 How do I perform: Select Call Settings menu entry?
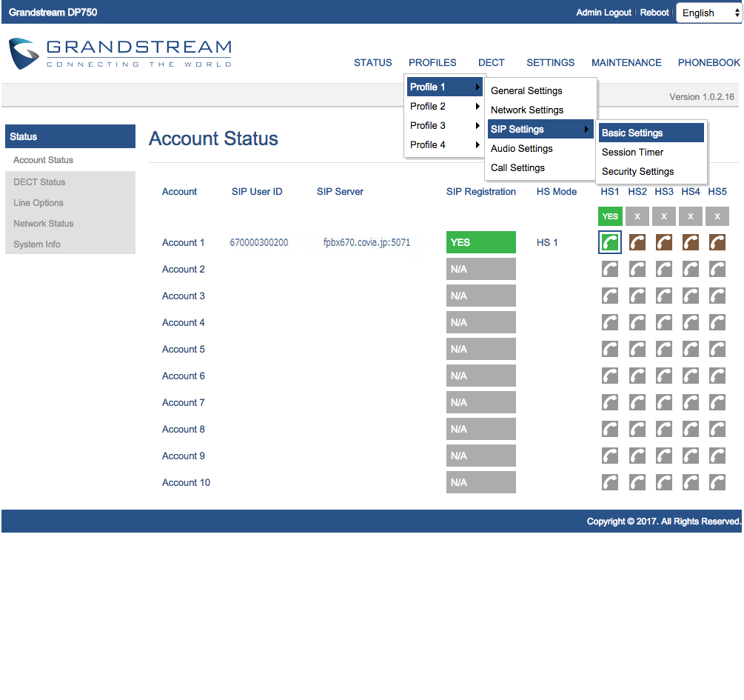(x=540, y=167)
